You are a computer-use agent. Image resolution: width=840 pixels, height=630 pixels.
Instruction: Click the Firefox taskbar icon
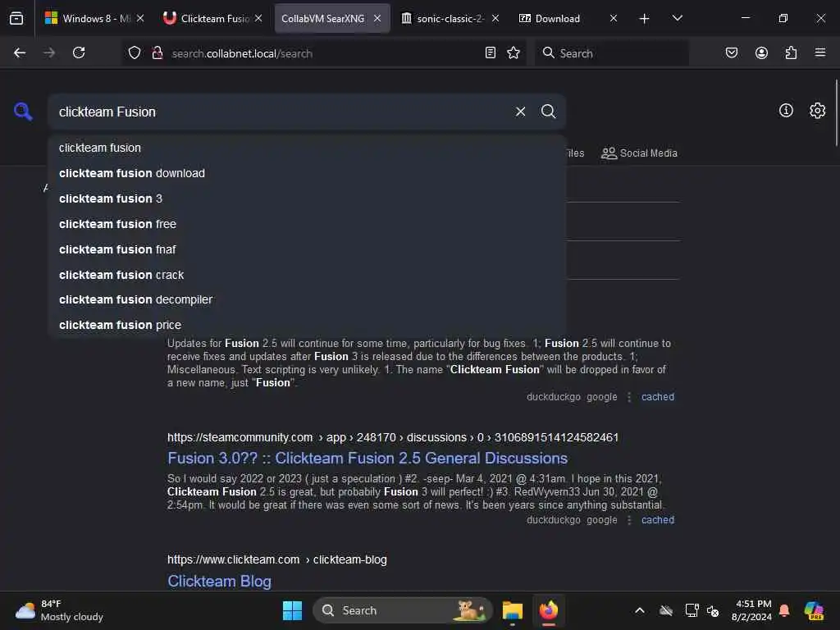(549, 610)
